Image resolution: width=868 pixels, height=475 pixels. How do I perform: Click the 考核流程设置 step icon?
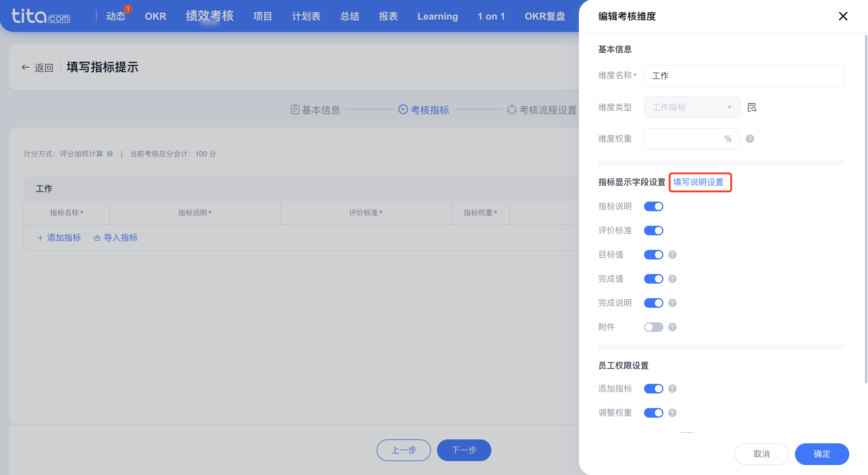[x=512, y=110]
